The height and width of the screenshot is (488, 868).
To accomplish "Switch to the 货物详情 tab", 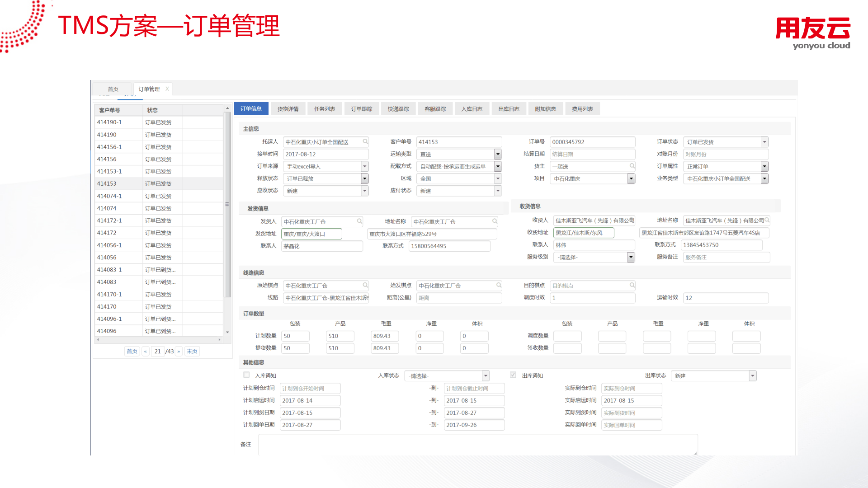I will (x=288, y=108).
